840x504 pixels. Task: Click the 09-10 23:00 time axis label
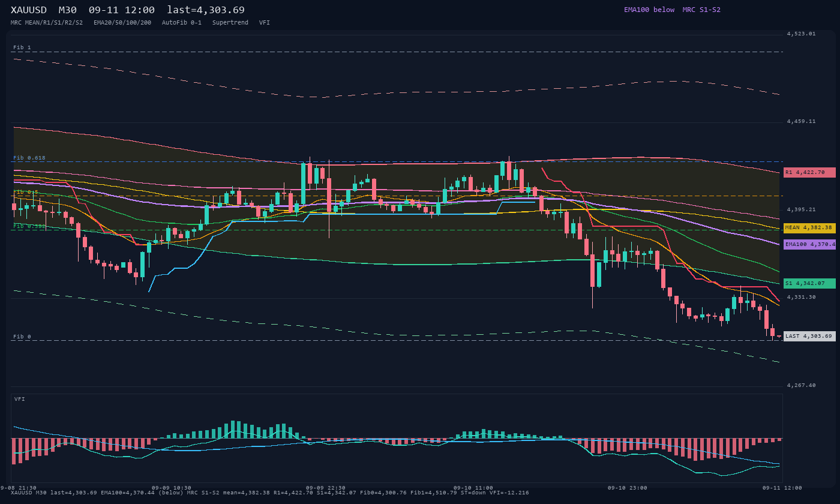pyautogui.click(x=628, y=488)
